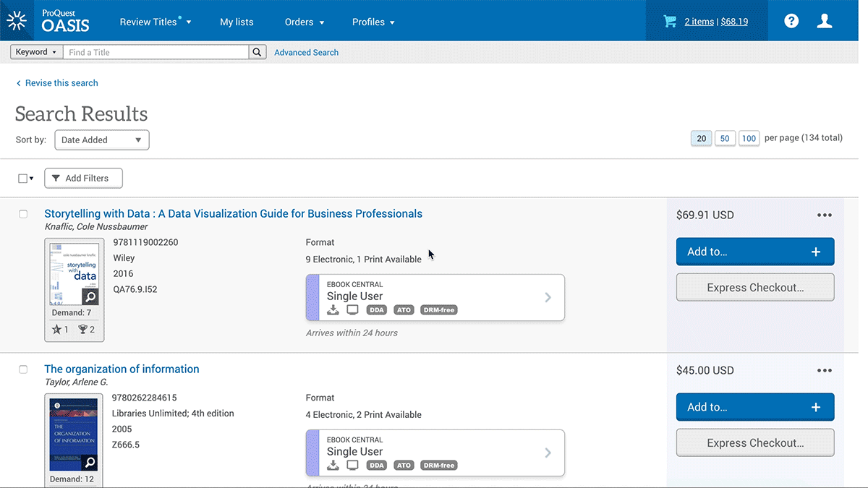
Task: Click plus icon on Storytelling Add to button
Action: coord(816,252)
